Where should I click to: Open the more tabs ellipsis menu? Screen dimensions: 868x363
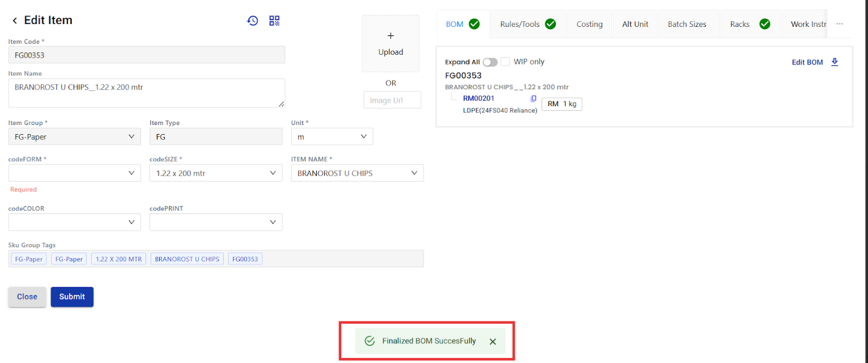(839, 24)
